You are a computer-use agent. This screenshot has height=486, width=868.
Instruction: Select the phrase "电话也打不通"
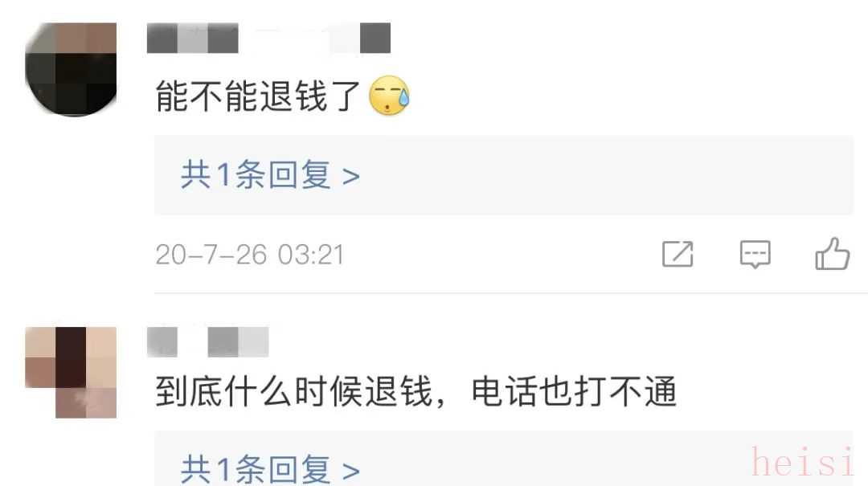[574, 391]
